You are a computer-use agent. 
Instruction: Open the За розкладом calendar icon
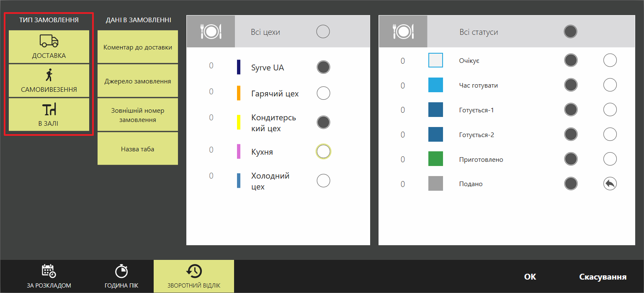(x=49, y=271)
